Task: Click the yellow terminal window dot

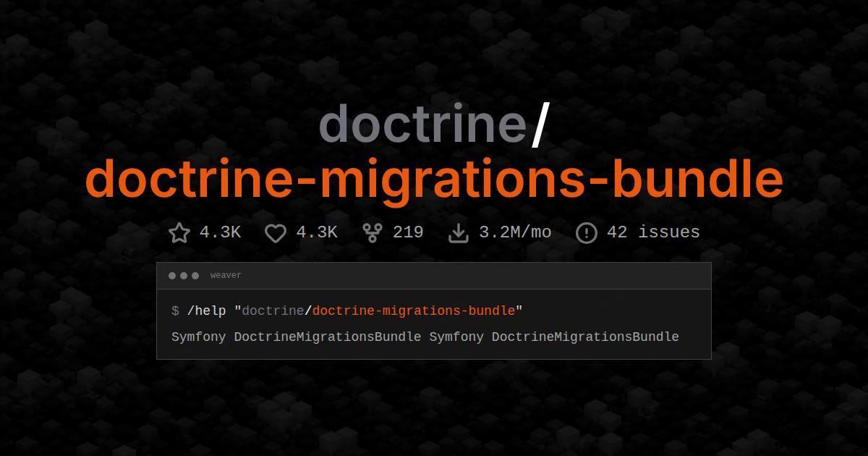Action: (x=183, y=275)
